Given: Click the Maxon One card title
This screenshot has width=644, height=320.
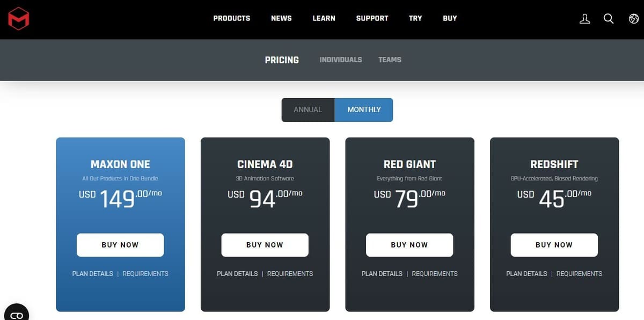Looking at the screenshot, I should click(x=120, y=164).
